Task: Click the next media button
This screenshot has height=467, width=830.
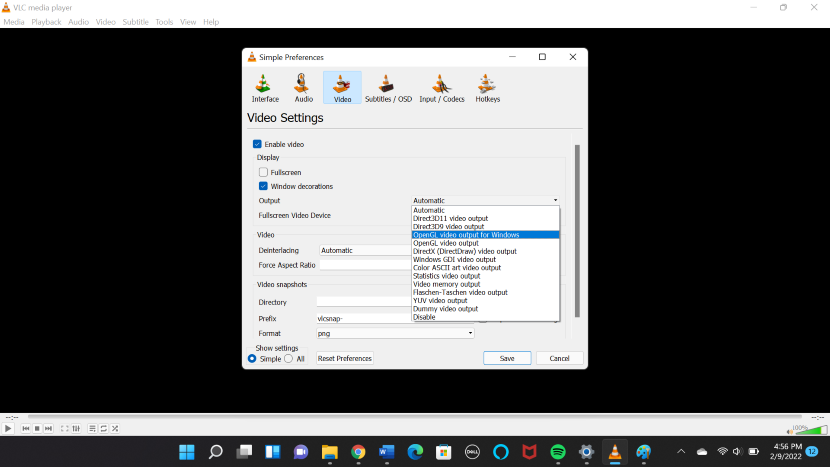Action: coord(48,428)
